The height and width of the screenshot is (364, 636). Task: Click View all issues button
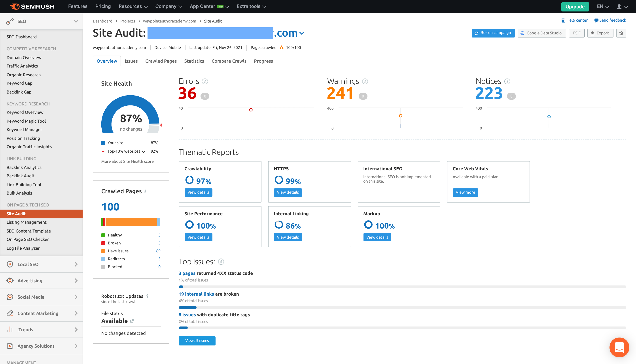pos(197,340)
